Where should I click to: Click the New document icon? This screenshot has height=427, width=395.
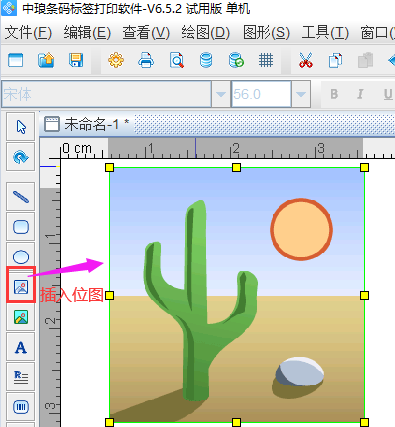click(15, 60)
